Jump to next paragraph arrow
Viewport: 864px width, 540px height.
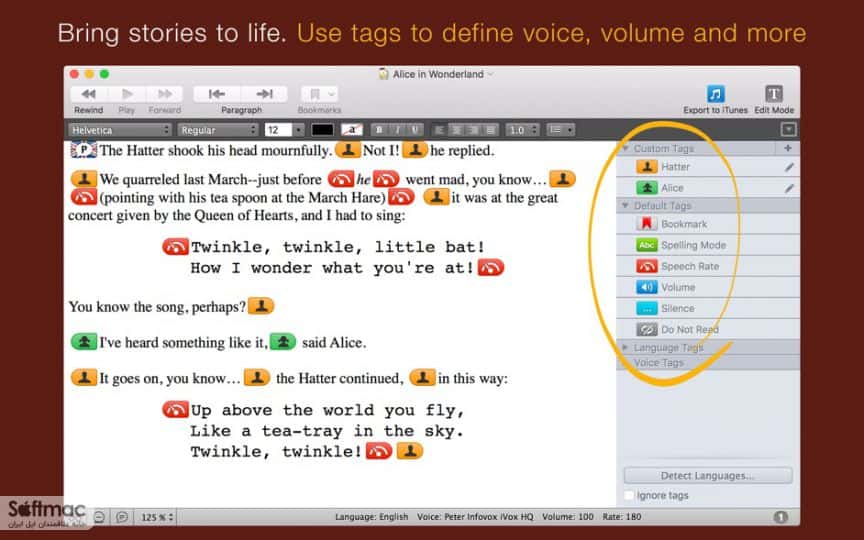[264, 94]
